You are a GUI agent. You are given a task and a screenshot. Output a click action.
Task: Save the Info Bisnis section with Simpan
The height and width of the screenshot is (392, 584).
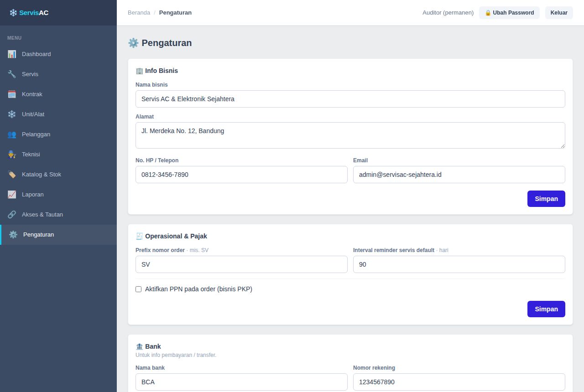546,199
